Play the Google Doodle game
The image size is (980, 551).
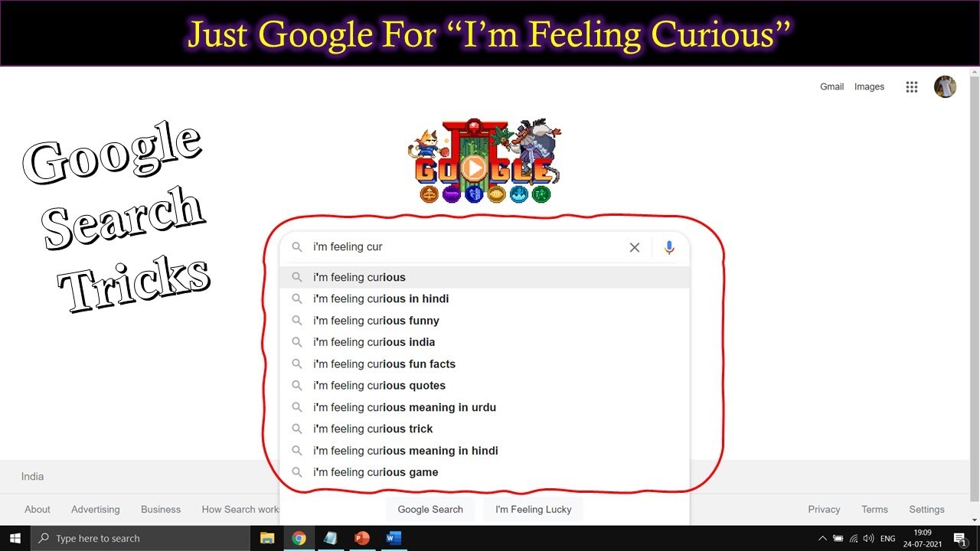tap(474, 168)
